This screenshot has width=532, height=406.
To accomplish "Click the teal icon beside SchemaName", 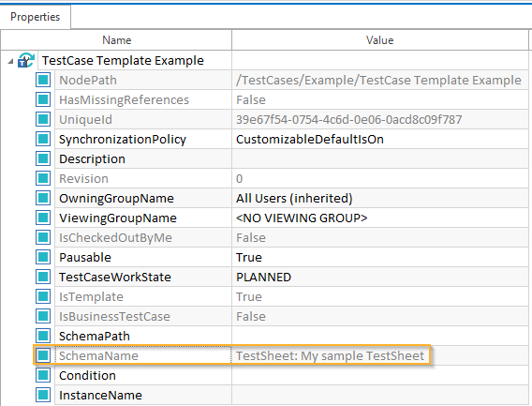I will click(43, 355).
